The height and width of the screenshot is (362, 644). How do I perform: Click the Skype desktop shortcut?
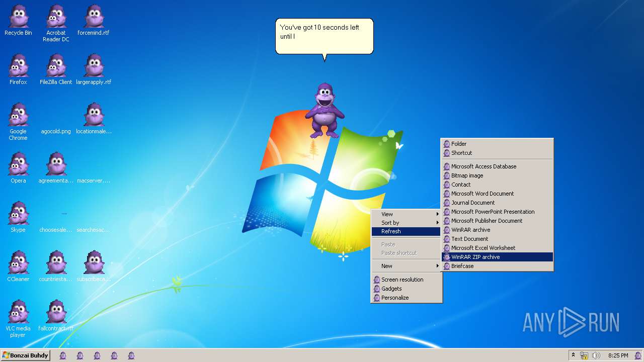[x=18, y=217]
